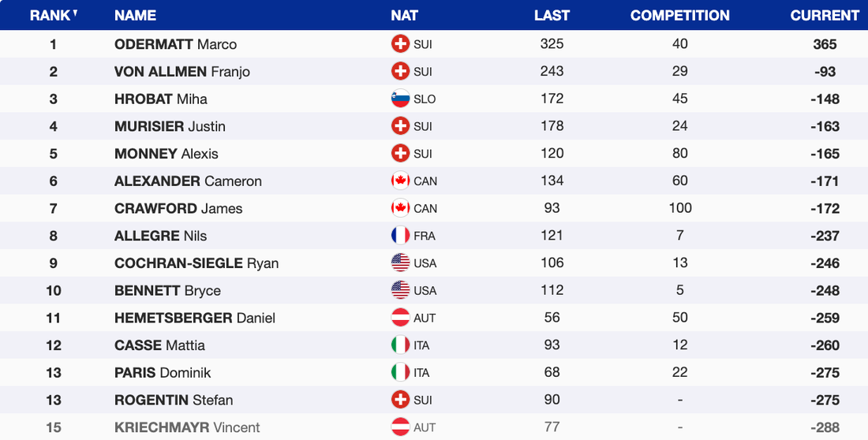Open VON ALLMEN Franjo athlete link

[181, 72]
